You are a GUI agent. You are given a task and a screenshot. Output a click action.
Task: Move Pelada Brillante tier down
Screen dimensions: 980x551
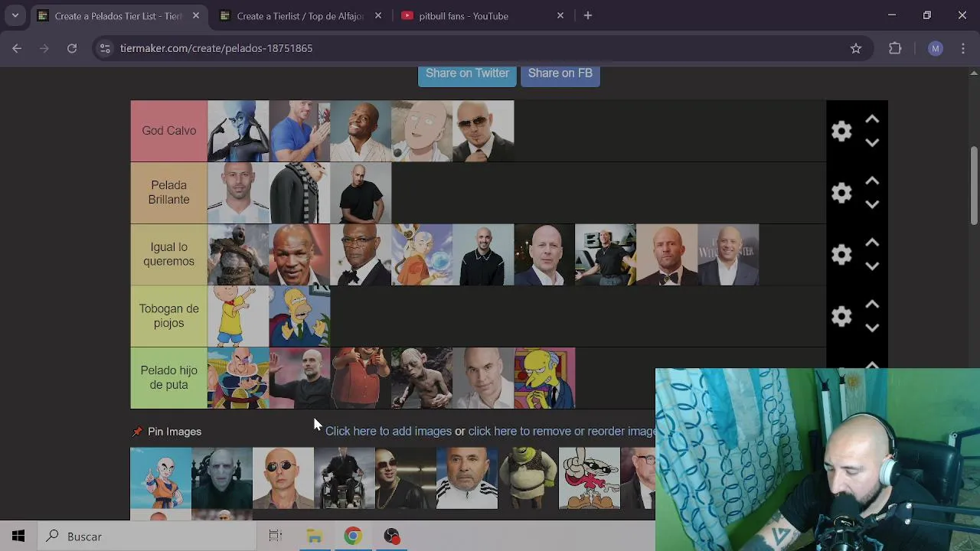(872, 204)
